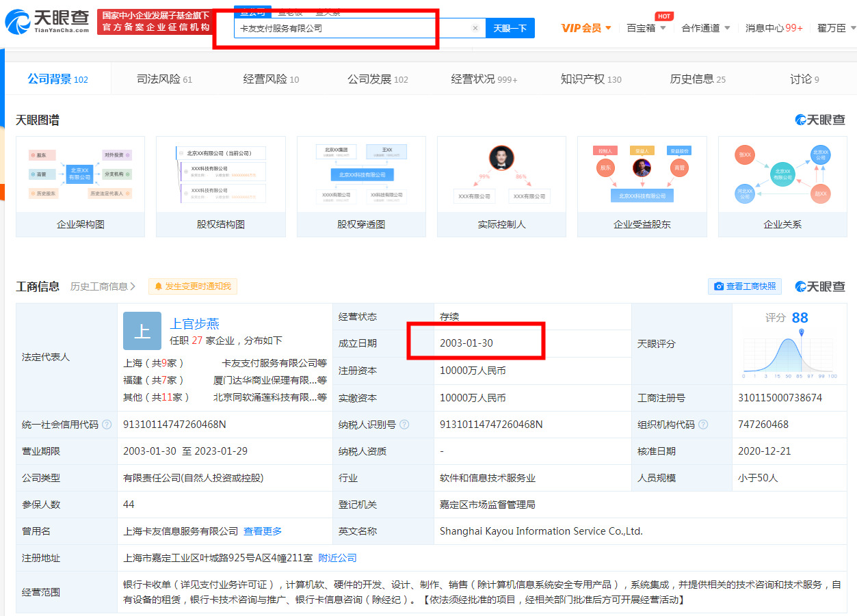
Task: Open the 实际控制人 thumbnail
Action: click(x=501, y=187)
